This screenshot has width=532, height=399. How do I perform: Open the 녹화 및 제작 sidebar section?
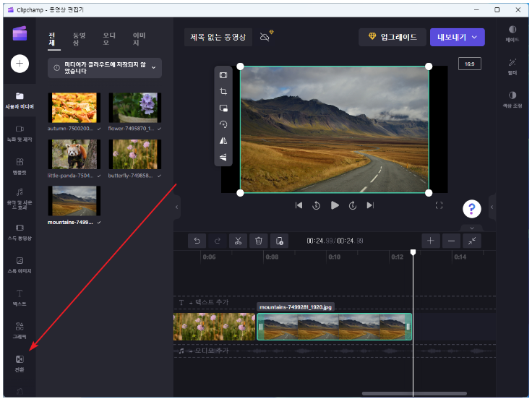click(x=20, y=133)
